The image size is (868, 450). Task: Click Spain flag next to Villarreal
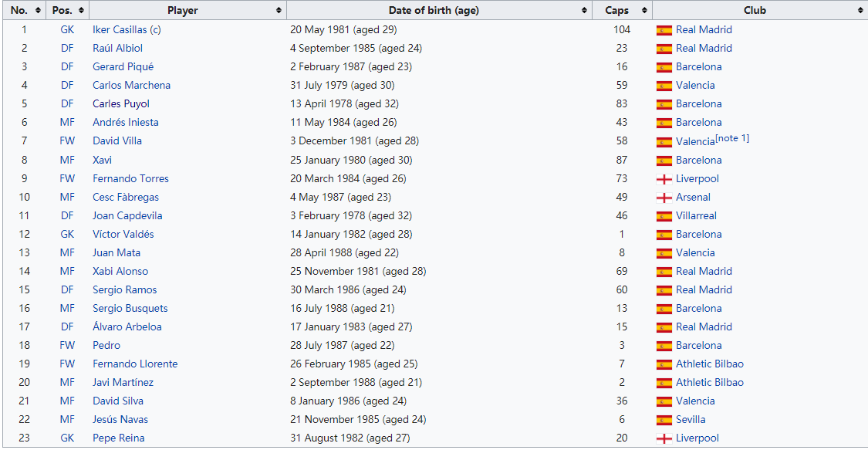pos(664,216)
